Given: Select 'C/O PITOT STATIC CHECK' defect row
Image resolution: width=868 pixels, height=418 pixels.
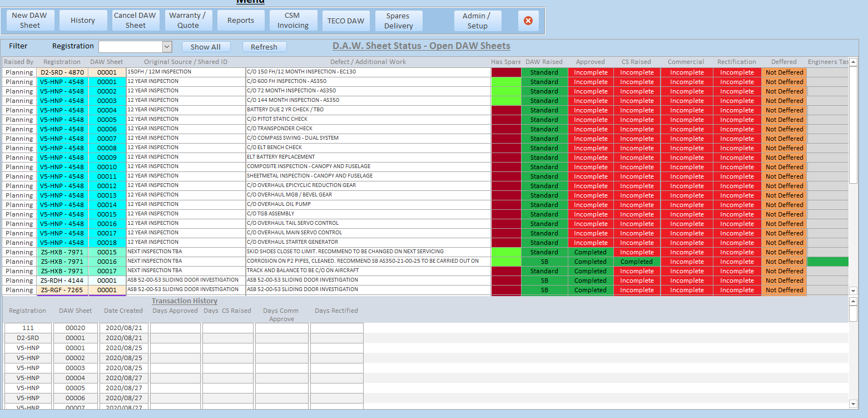Looking at the screenshot, I should point(369,120).
